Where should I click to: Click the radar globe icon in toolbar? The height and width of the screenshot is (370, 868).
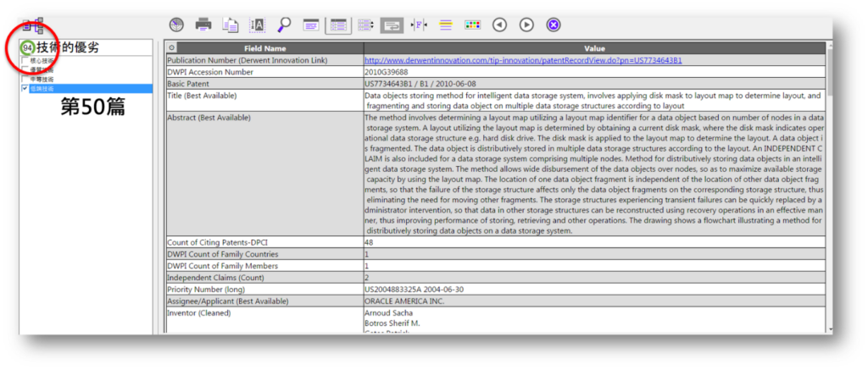coord(176,25)
